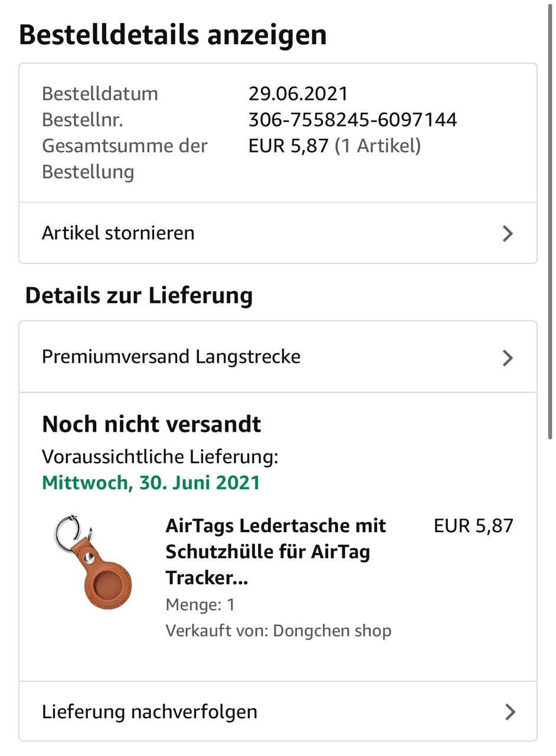
Task: Click the order date 29.06.2021
Action: [298, 93]
